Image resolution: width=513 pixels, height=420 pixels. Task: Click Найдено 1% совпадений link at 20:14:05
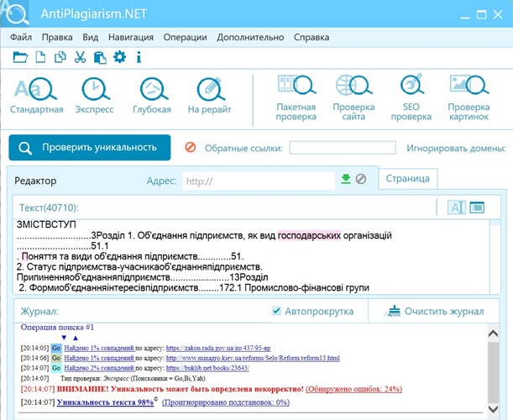[x=99, y=348]
